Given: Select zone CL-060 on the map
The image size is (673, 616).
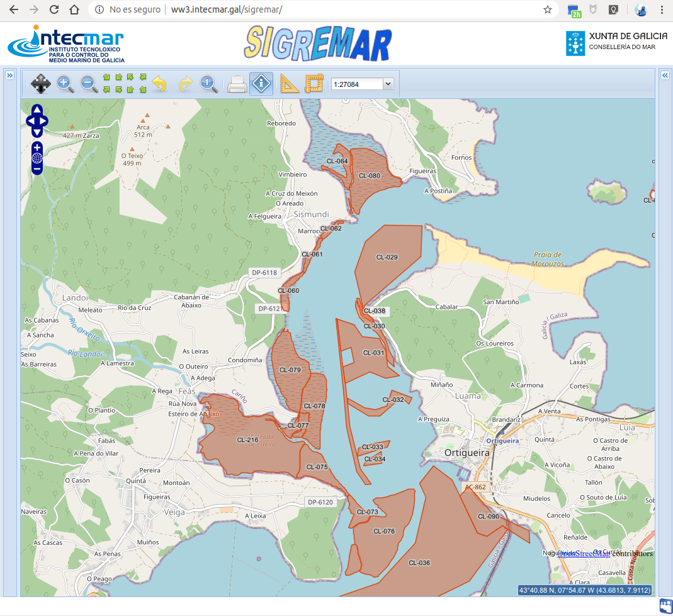Looking at the screenshot, I should tap(288, 290).
